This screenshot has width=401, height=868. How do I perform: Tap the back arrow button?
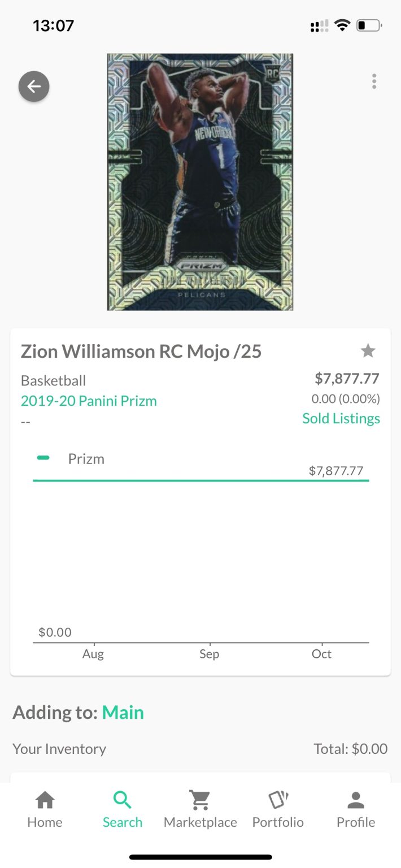[x=34, y=86]
